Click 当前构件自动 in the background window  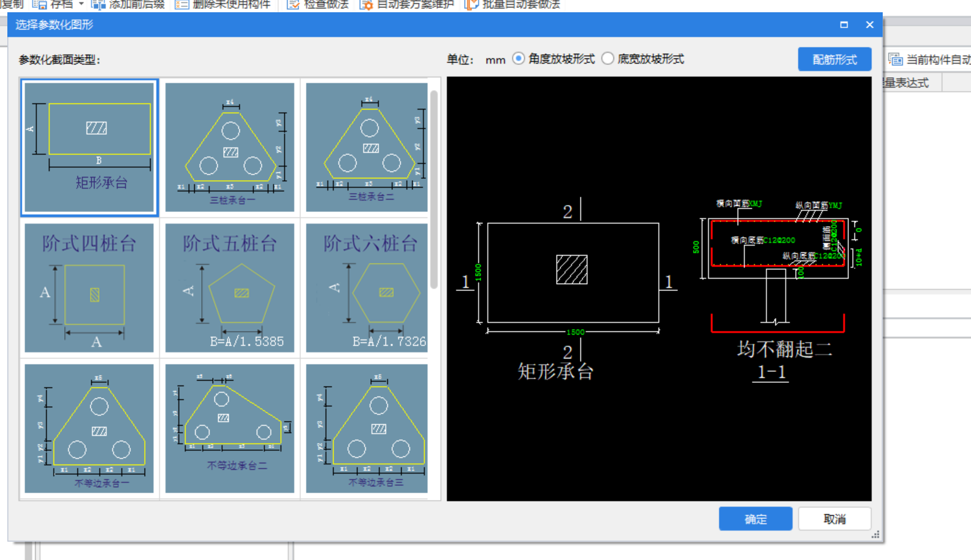click(929, 59)
